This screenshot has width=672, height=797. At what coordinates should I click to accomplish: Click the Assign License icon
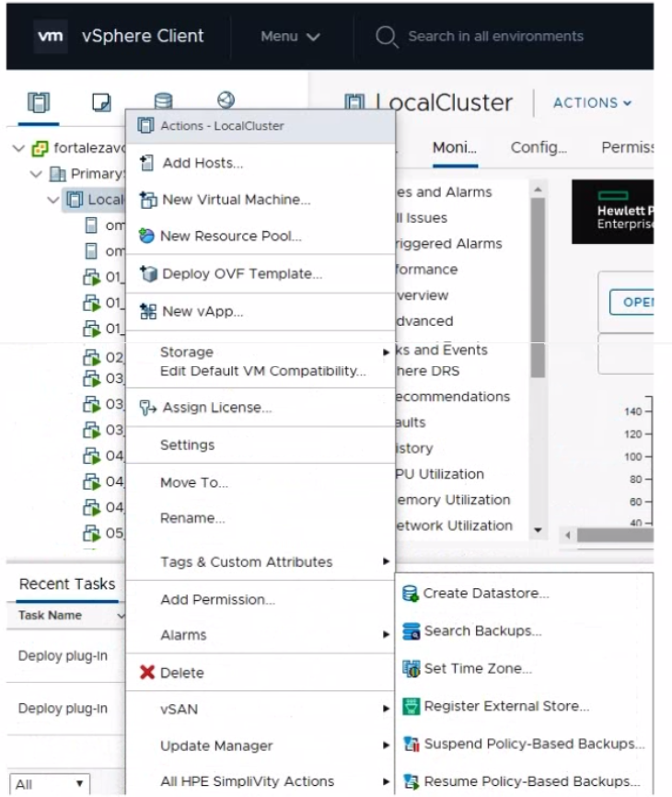[147, 407]
